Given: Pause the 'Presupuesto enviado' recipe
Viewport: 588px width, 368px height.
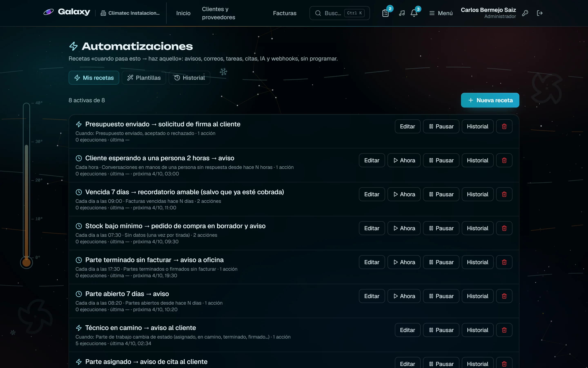Looking at the screenshot, I should [x=441, y=126].
